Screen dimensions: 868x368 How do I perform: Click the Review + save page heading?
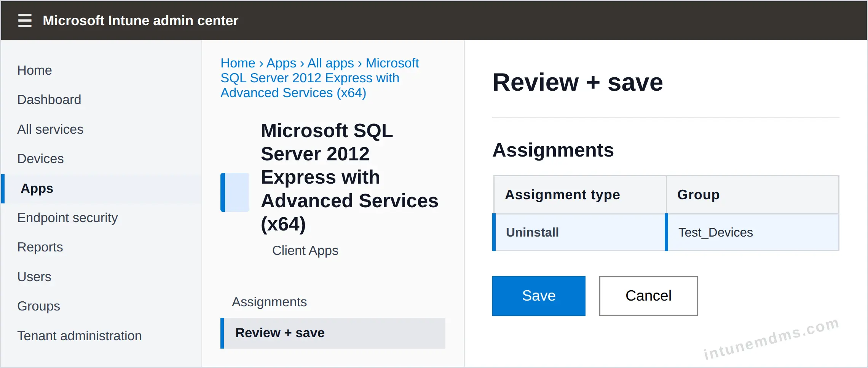coord(578,82)
